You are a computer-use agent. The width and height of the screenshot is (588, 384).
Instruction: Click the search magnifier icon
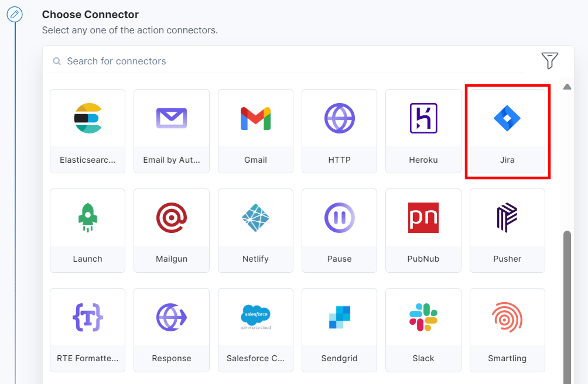coord(57,61)
